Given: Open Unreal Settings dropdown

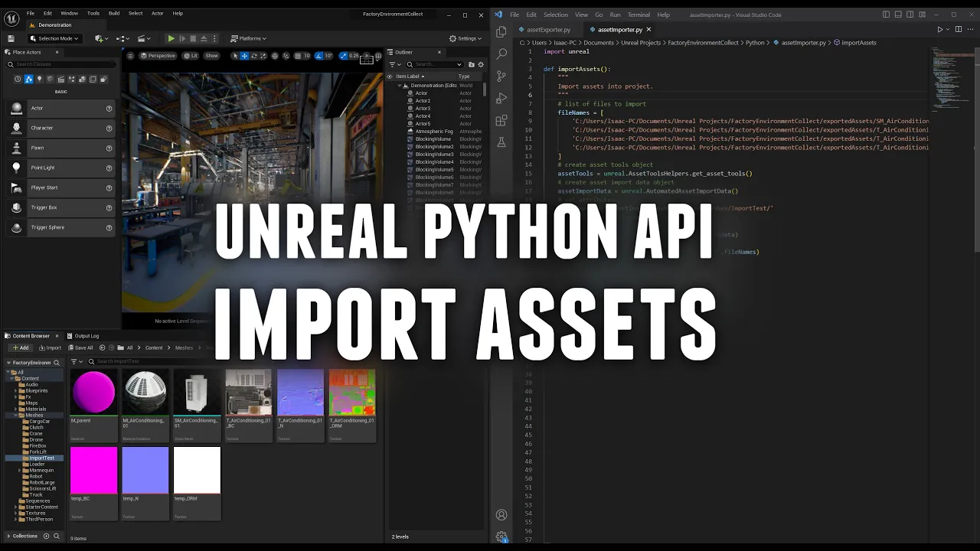Looking at the screenshot, I should pyautogui.click(x=465, y=38).
